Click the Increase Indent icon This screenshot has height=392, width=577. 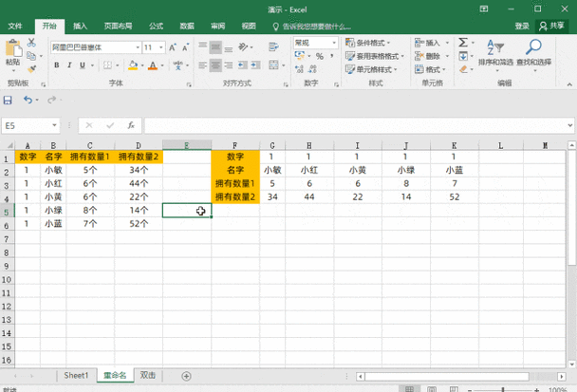(255, 65)
